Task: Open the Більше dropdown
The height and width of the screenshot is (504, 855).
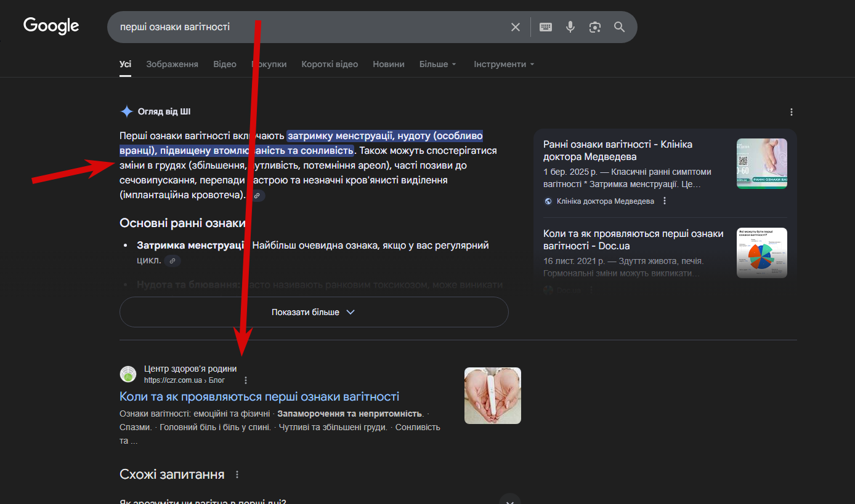Action: coord(438,64)
